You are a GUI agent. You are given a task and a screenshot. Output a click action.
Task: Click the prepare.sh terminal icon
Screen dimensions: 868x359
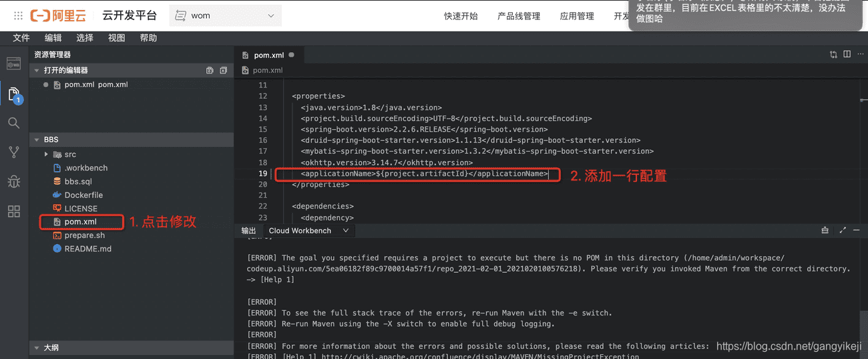coord(57,235)
